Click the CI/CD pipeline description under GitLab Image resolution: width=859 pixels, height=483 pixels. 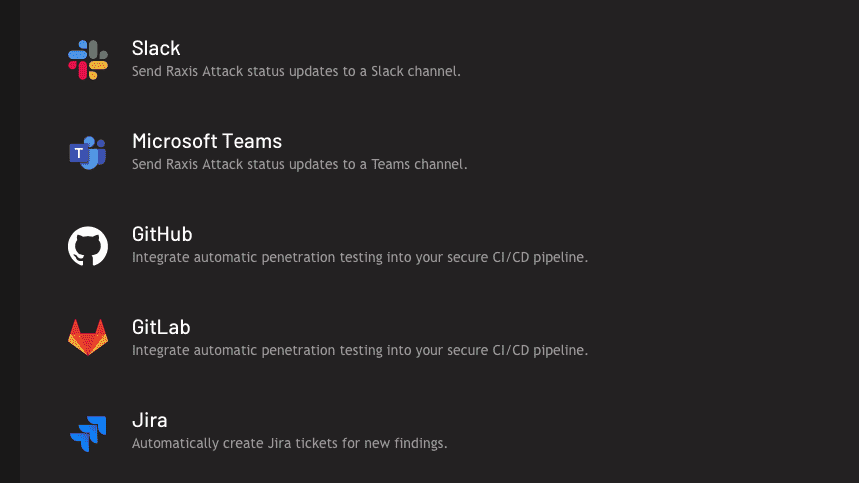360,350
